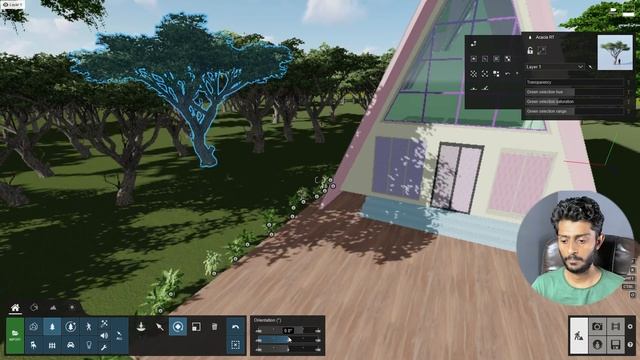
Task: Adjust the middle blue Orientation slider
Action: (288, 340)
